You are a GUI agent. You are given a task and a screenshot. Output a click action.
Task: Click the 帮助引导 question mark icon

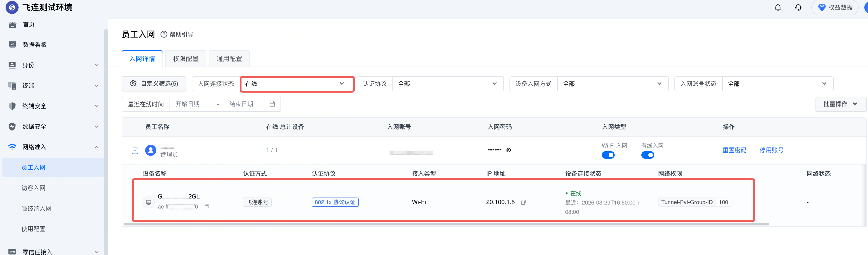coord(164,34)
